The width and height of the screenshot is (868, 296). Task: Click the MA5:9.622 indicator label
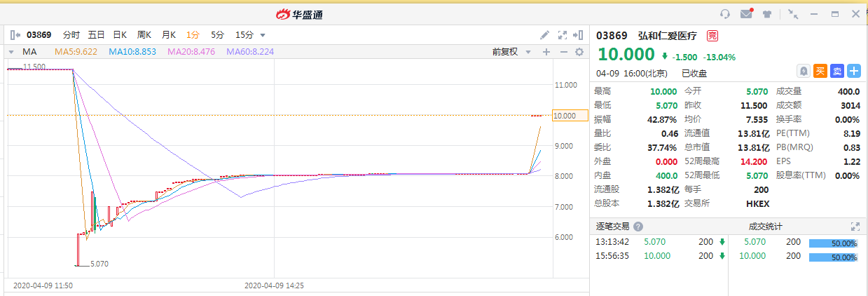tap(76, 52)
